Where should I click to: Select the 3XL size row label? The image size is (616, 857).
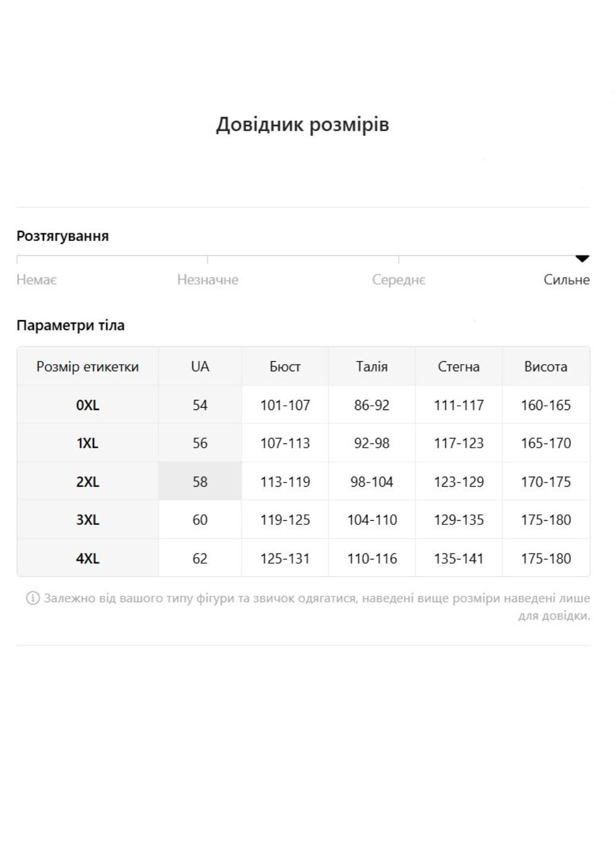click(87, 520)
